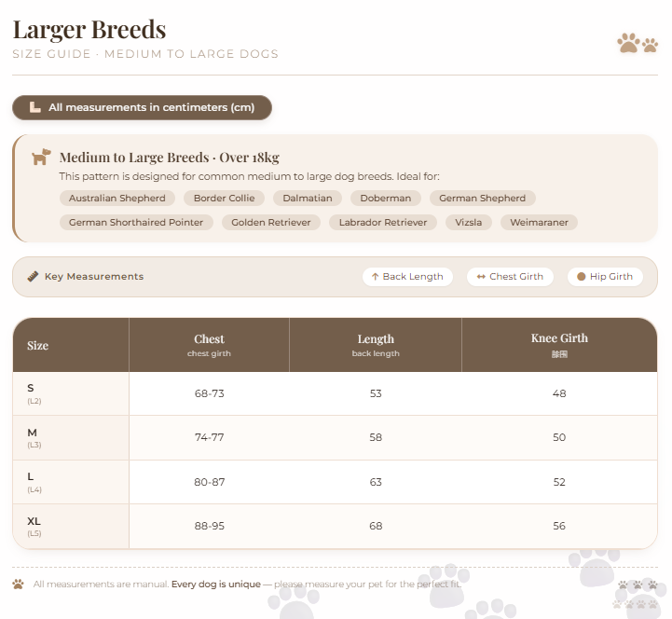Viewport: 672px width, 619px height.
Task: Click the Border Collie breed tag
Action: [x=224, y=198]
